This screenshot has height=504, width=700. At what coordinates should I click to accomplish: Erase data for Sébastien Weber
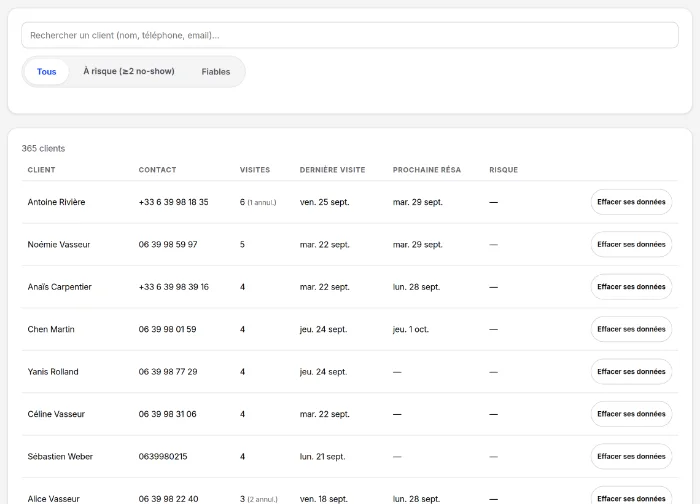pos(631,456)
